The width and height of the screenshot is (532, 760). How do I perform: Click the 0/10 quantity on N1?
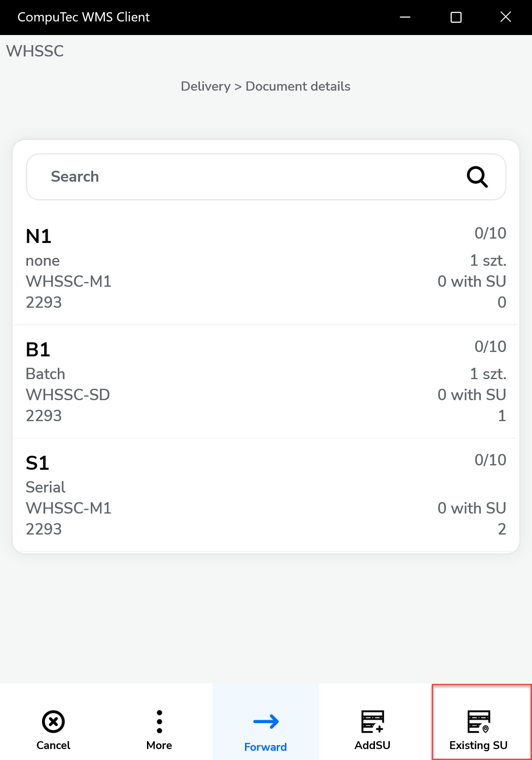tap(490, 233)
